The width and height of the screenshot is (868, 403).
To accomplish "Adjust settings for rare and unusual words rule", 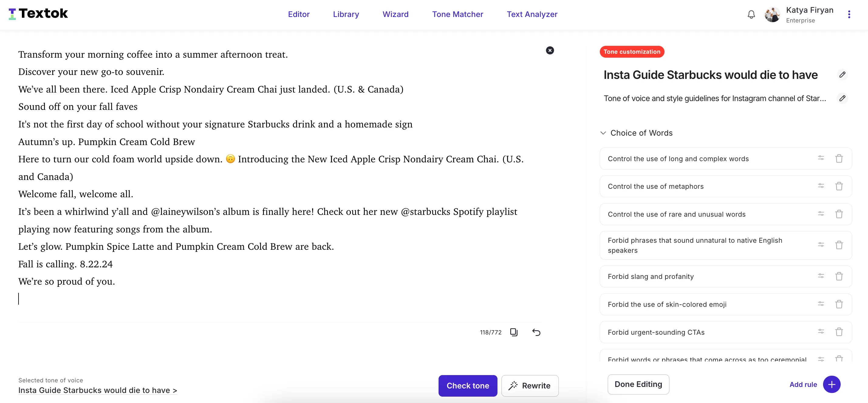I will point(821,214).
